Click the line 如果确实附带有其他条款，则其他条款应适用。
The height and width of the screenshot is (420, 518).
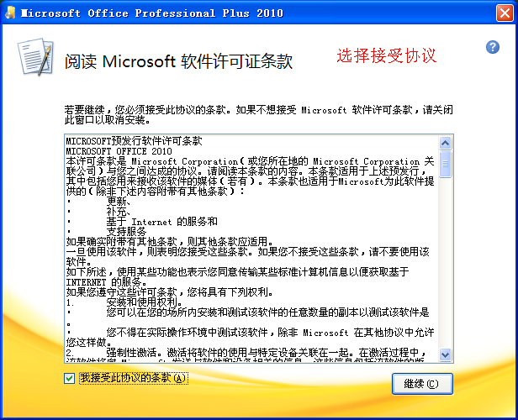[170, 242]
